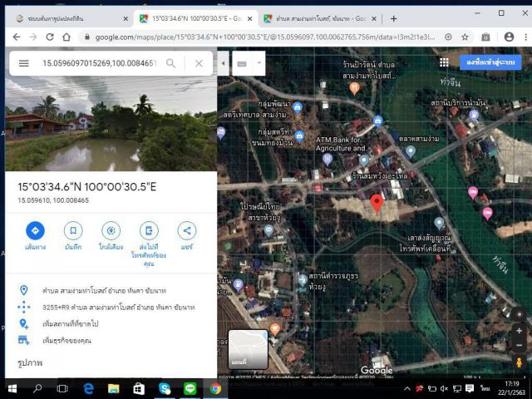Screen dimensions: 532x399
Task: Select the 15°03'34.6"N Google Maps tab
Action: click(195, 18)
